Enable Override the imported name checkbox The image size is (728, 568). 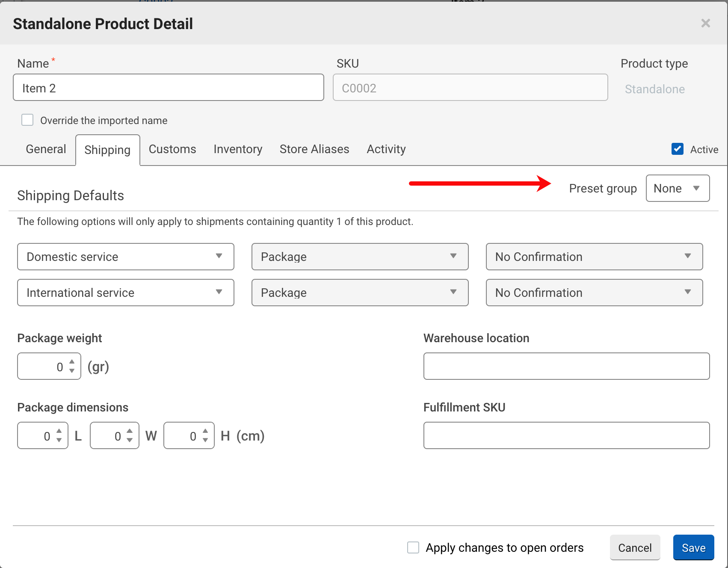pyautogui.click(x=27, y=120)
